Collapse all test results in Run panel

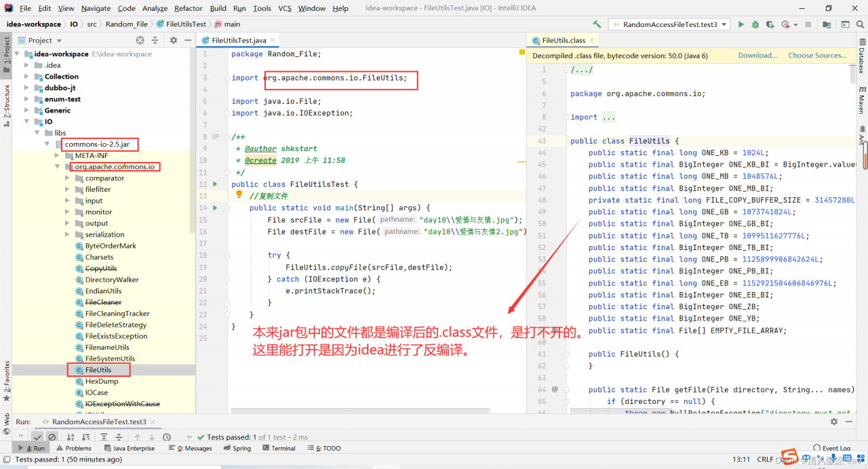(119, 437)
